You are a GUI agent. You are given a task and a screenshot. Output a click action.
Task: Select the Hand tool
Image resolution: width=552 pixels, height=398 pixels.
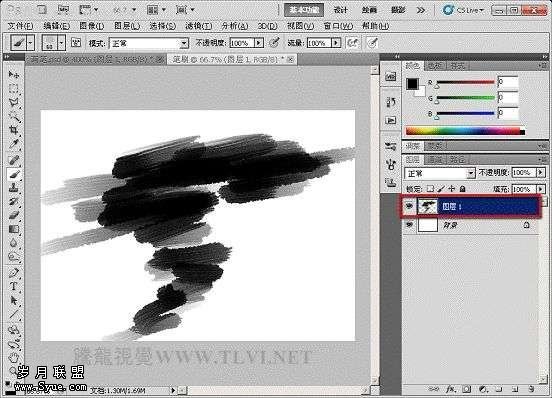point(13,358)
